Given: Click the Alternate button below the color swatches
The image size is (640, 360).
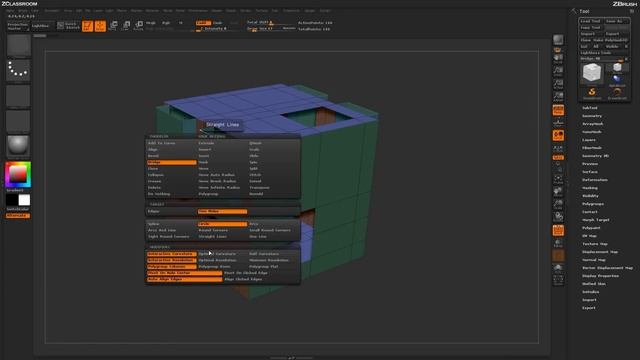Looking at the screenshot, I should [x=18, y=216].
